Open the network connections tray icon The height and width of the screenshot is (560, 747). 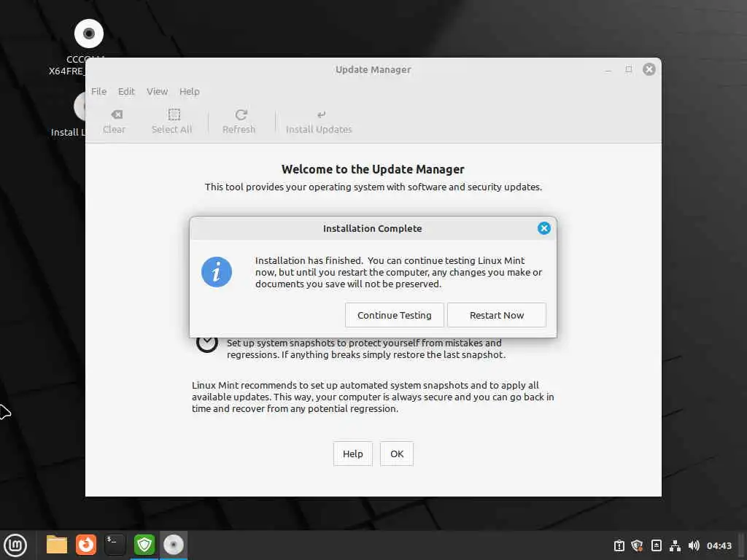pos(675,545)
